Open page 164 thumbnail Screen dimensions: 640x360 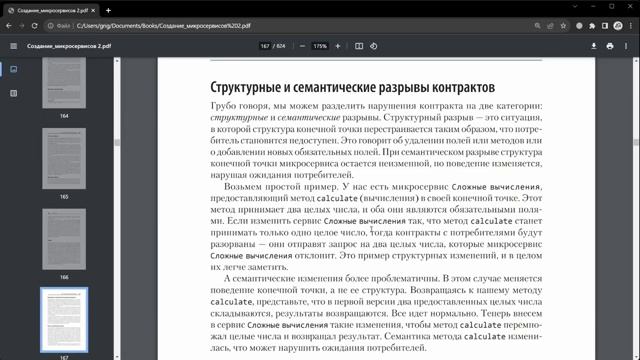[64, 83]
